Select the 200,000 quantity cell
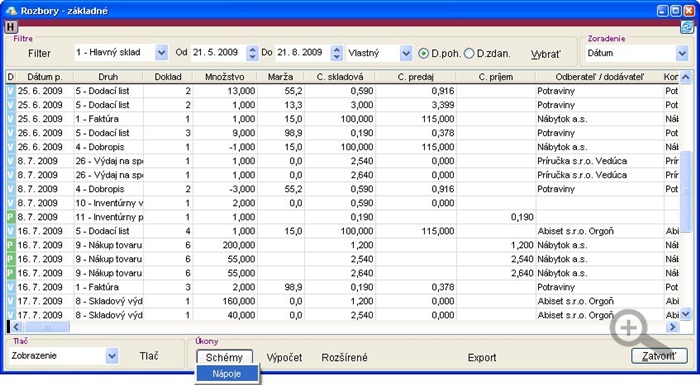Viewport: 700px width, 385px height. point(225,245)
